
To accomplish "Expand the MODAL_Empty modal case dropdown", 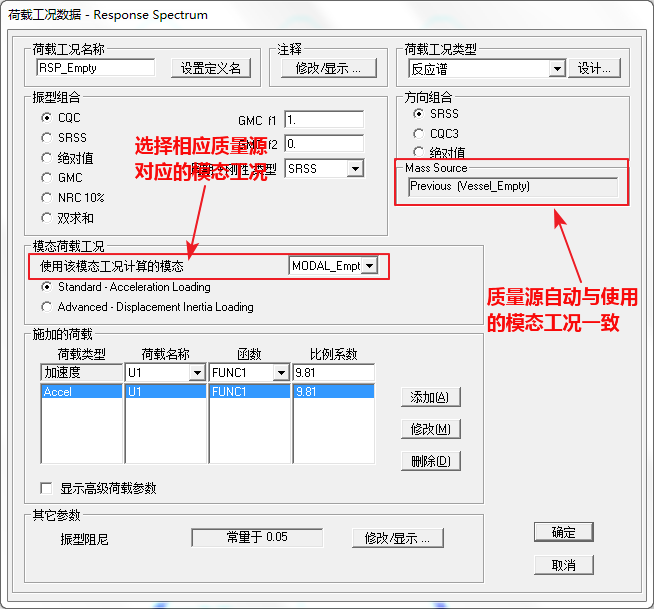I will tap(369, 266).
